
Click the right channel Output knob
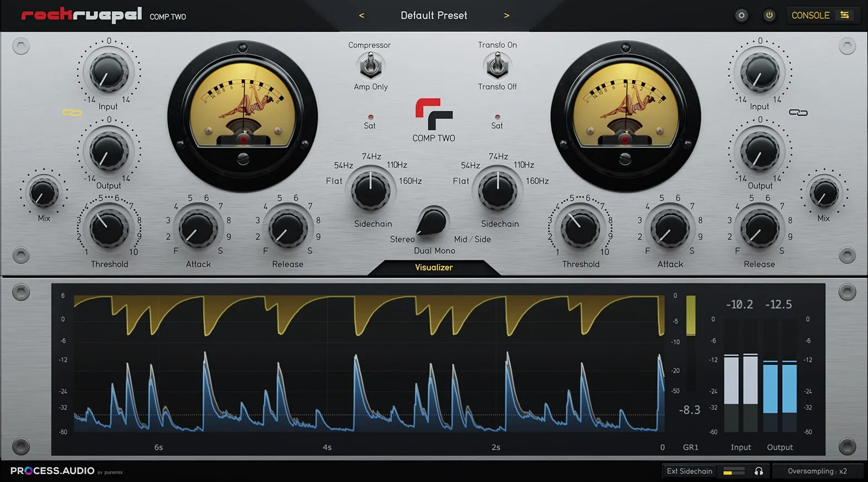pos(759,151)
